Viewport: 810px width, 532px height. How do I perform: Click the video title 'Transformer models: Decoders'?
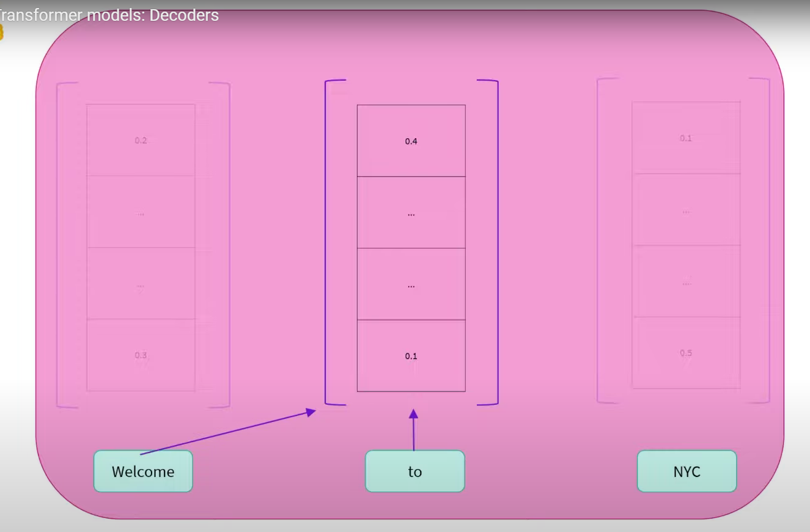coord(109,15)
